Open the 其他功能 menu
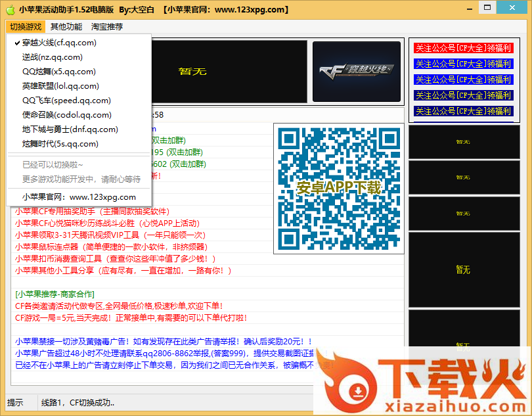Screen dimensions: 532x416 (66, 26)
